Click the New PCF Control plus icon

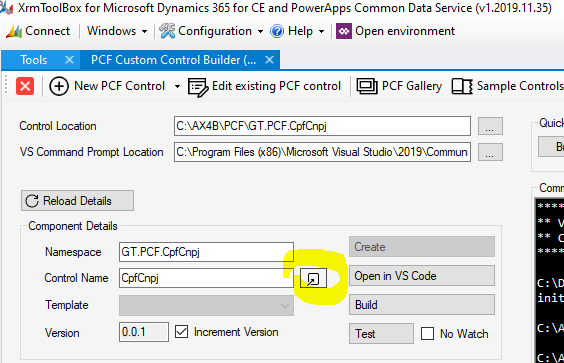click(x=59, y=86)
